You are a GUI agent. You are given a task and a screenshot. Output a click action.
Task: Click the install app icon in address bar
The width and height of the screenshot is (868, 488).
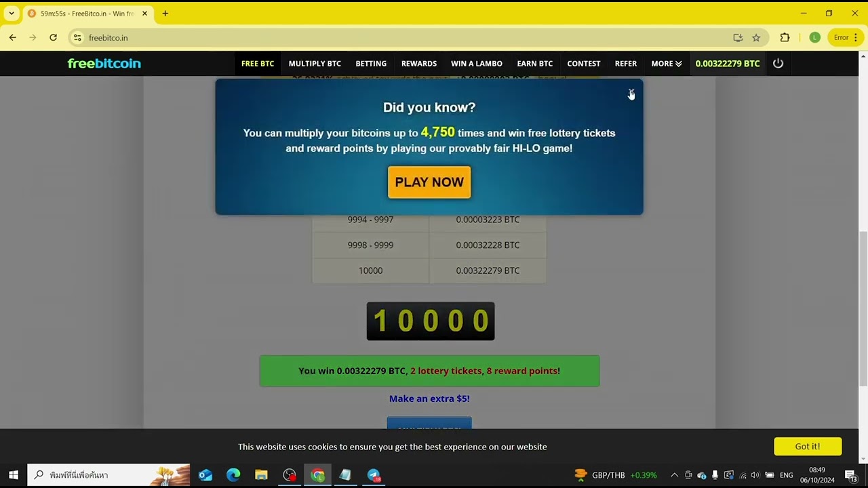pos(738,38)
